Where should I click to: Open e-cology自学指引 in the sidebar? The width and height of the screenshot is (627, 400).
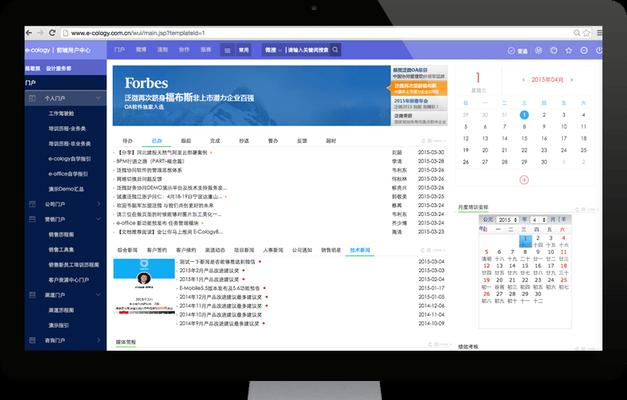tap(70, 159)
